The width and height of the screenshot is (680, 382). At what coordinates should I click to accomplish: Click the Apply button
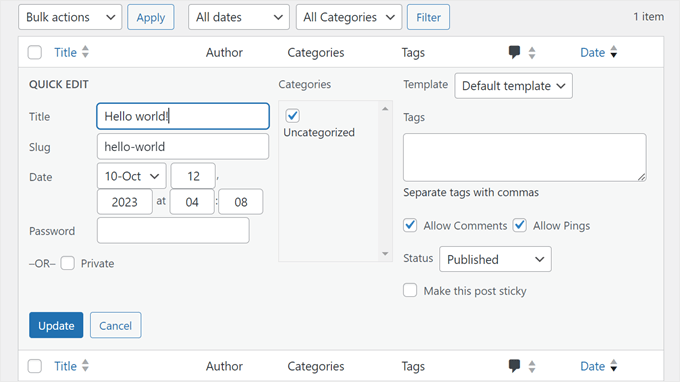pyautogui.click(x=151, y=17)
